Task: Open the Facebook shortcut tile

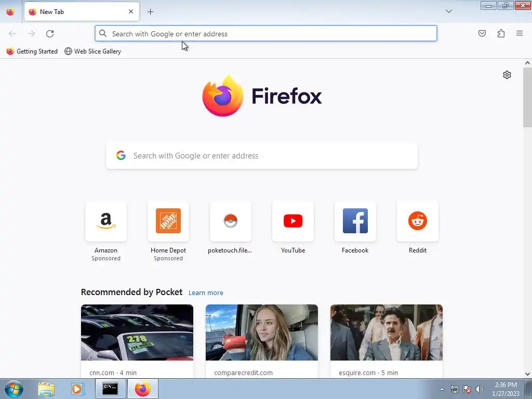Action: [355, 221]
